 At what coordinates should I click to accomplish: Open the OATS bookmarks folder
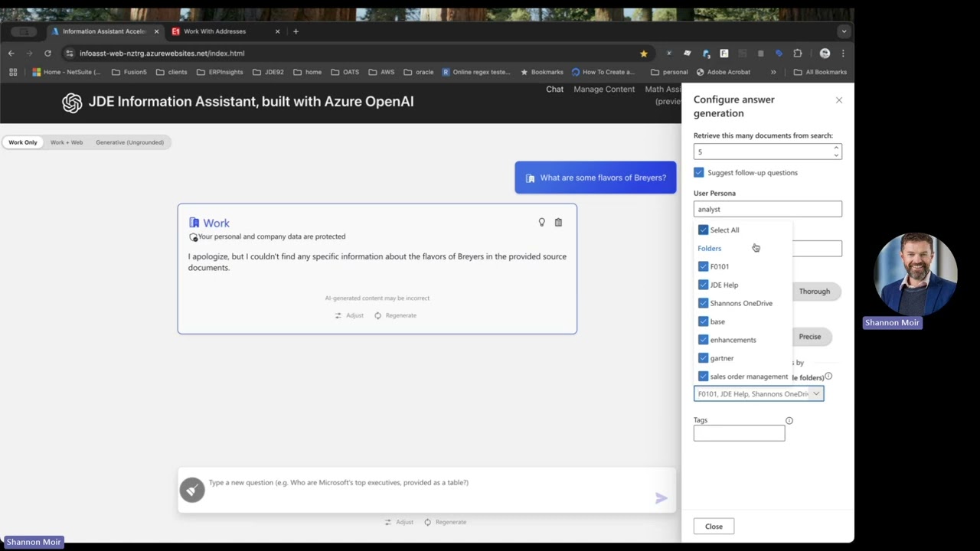click(x=345, y=72)
